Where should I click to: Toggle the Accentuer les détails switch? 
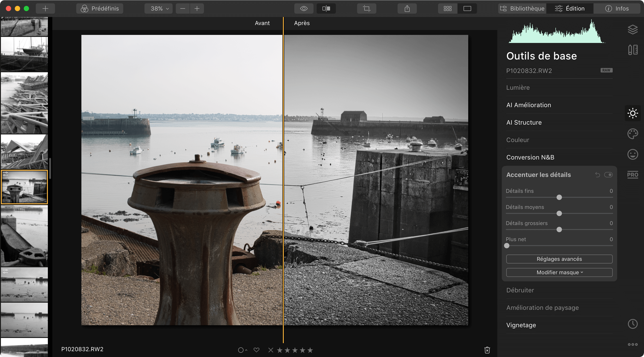608,175
